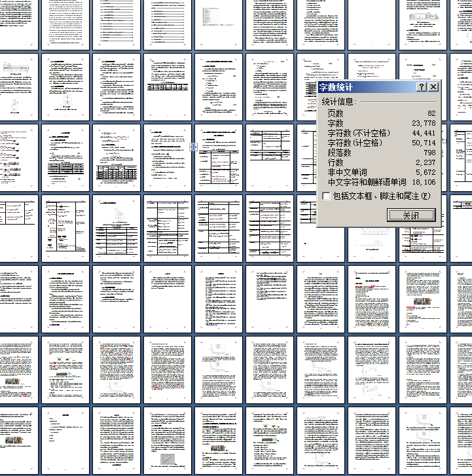Select the 字数 23,778 statistic row

(381, 123)
